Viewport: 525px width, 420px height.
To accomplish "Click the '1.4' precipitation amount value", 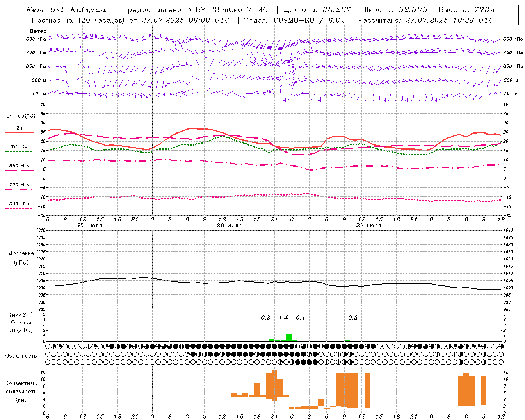I will (283, 318).
